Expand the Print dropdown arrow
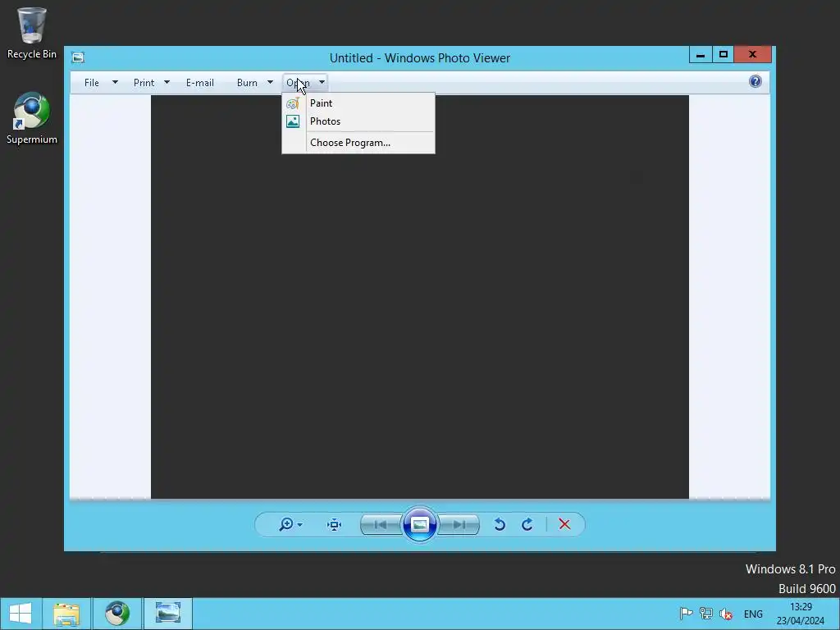 point(167,83)
